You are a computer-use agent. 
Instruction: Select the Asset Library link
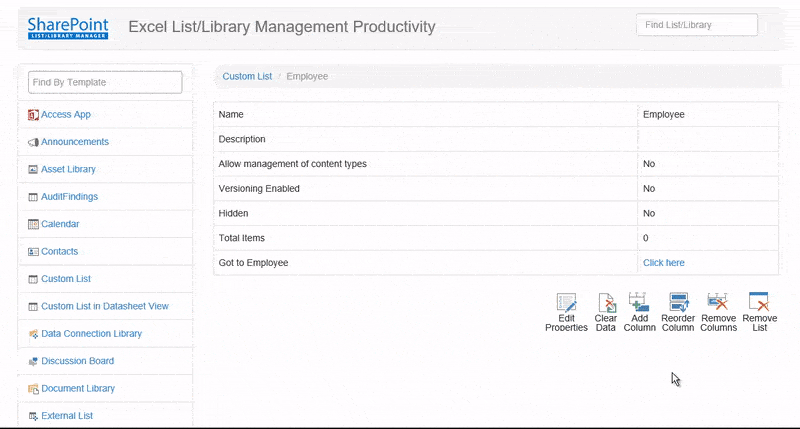point(68,169)
